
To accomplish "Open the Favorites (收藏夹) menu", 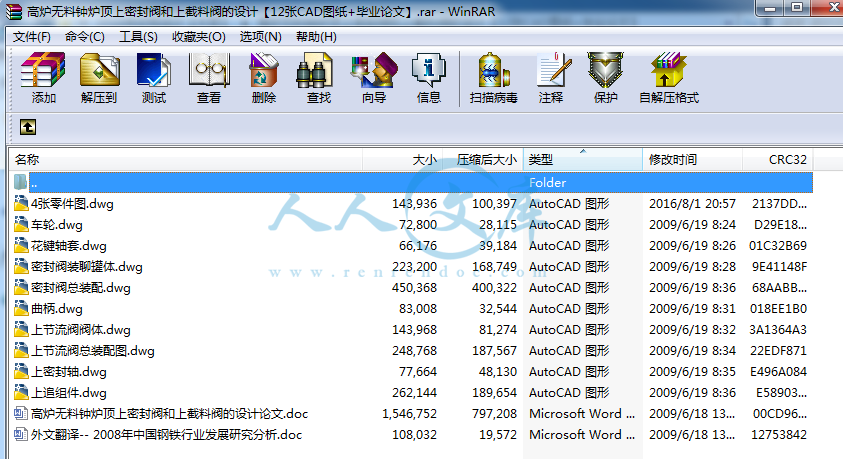I will click(x=198, y=37).
